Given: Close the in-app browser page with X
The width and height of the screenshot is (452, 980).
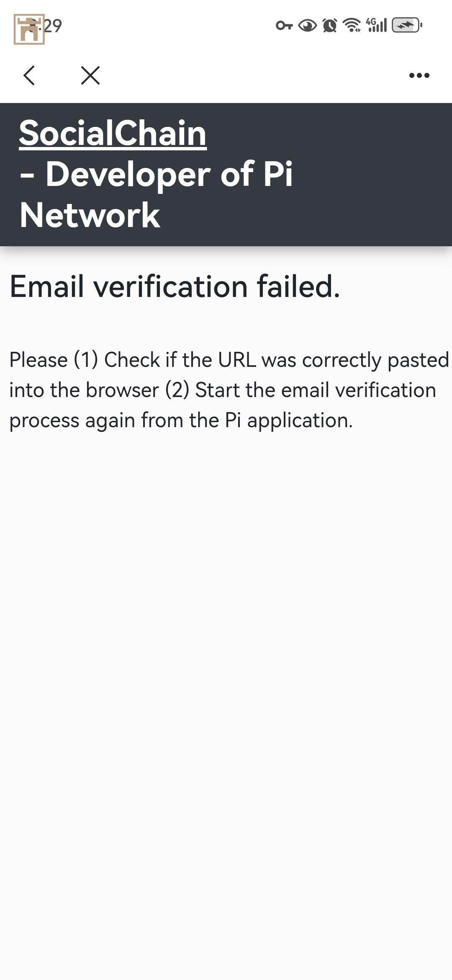Looking at the screenshot, I should coord(90,75).
